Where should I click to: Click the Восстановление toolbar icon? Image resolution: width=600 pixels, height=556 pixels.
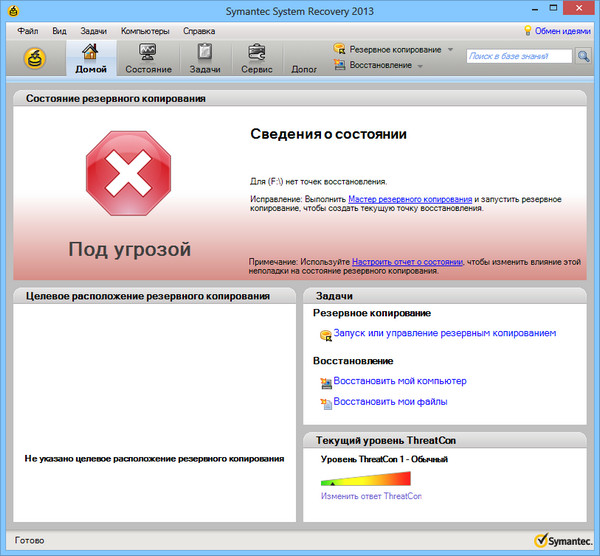pos(339,64)
